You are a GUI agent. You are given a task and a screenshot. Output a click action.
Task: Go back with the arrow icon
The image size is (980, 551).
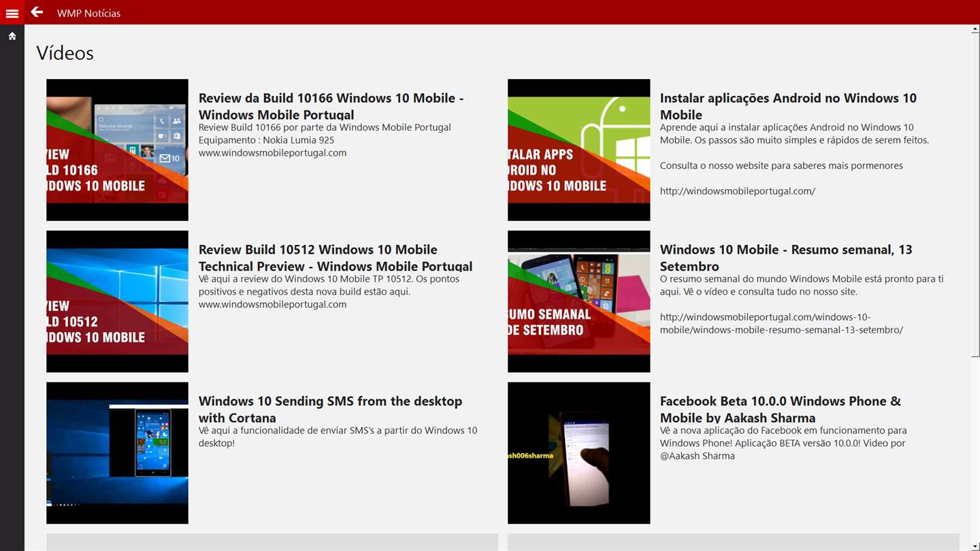(x=37, y=12)
